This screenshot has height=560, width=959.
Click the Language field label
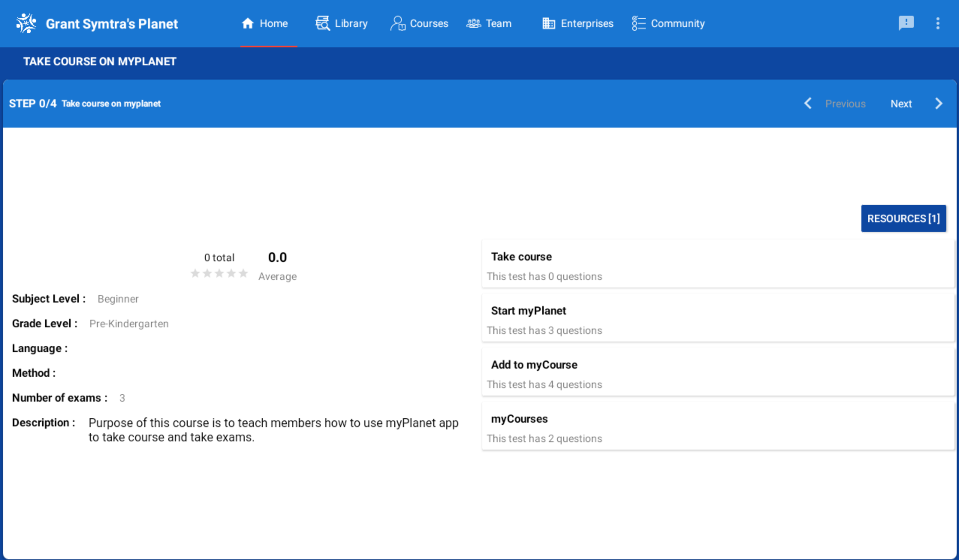(x=40, y=348)
